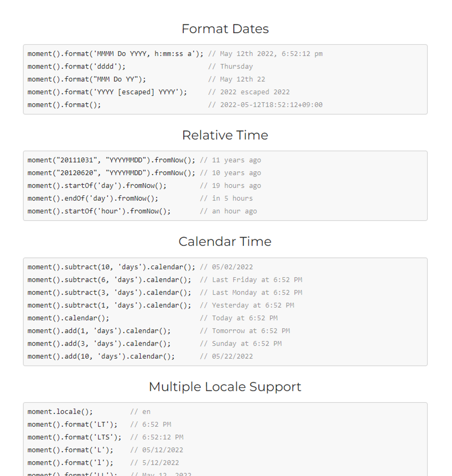Click the comment '6:52:12 PM'
This screenshot has width=452, height=476.
click(x=163, y=437)
